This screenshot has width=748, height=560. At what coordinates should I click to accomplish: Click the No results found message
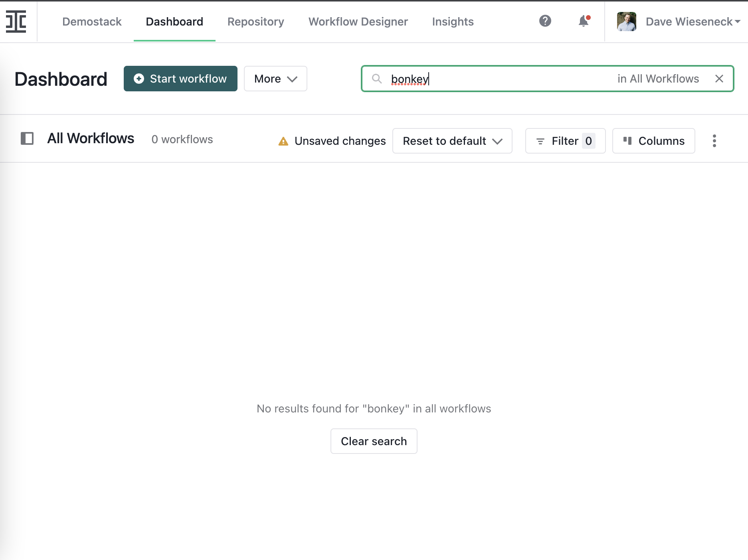374,408
